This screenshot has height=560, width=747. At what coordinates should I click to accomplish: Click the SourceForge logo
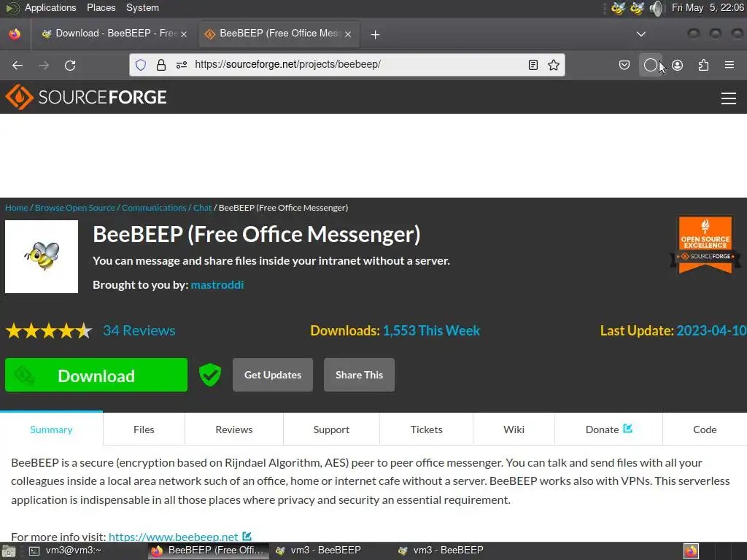point(86,97)
